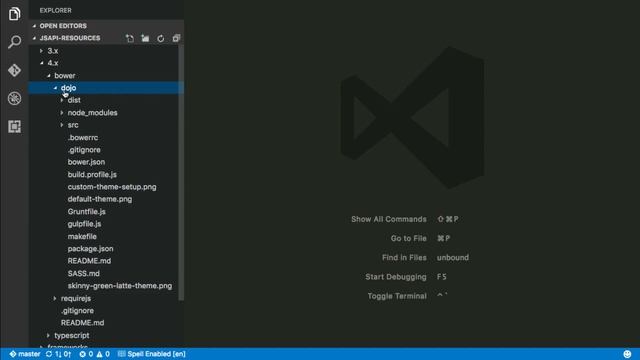Click the Spell Enabled [en] status item
The height and width of the screenshot is (360, 640).
152,354
